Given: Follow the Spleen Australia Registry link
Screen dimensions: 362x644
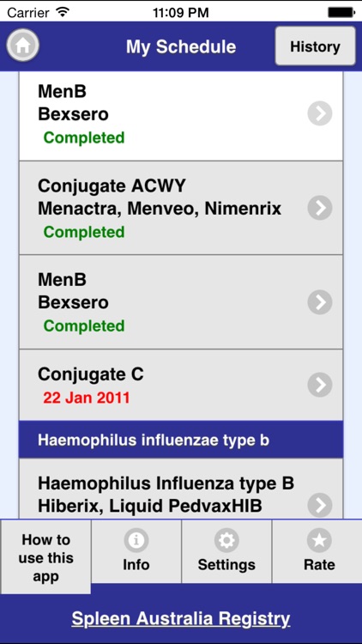Looking at the screenshot, I should point(181,618).
